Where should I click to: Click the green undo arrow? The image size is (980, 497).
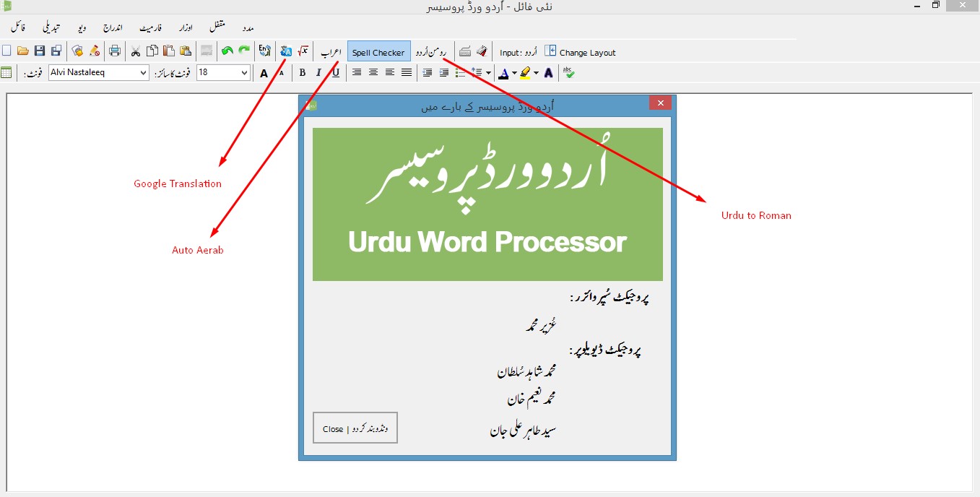[227, 51]
